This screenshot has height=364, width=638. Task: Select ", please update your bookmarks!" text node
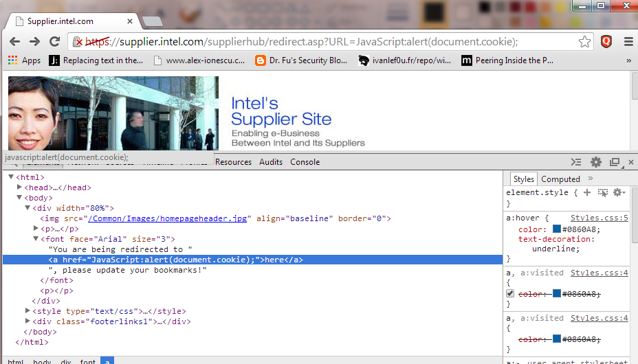point(127,270)
